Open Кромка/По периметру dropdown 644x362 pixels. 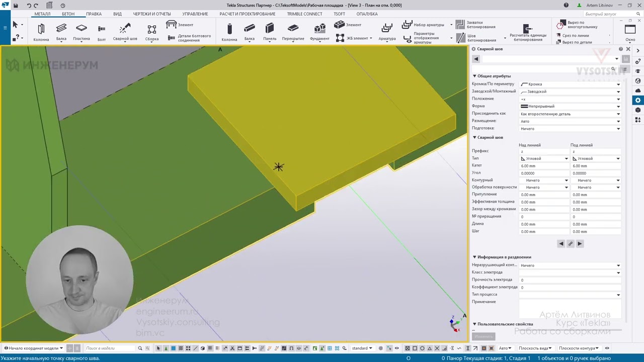click(571, 84)
